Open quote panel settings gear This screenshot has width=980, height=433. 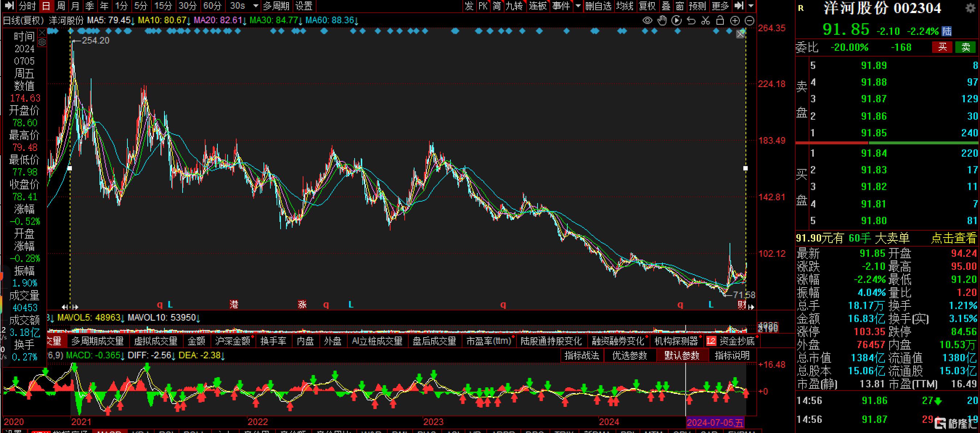pos(971,8)
